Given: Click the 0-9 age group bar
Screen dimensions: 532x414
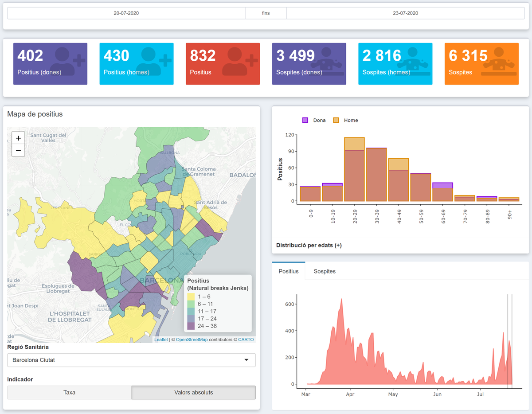Looking at the screenshot, I should (x=310, y=194).
